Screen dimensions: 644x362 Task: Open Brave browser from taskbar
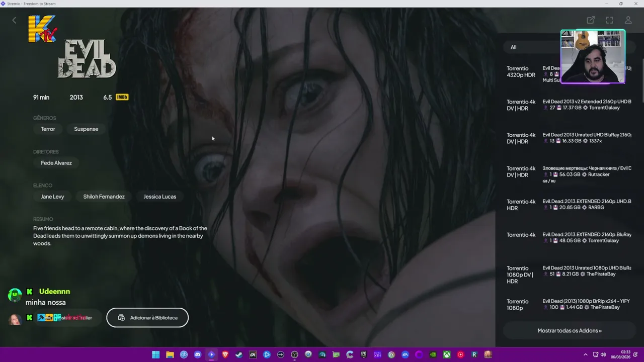pos(225,354)
